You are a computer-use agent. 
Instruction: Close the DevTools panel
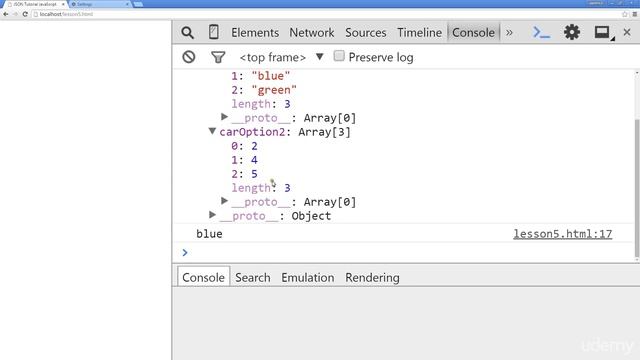point(627,32)
